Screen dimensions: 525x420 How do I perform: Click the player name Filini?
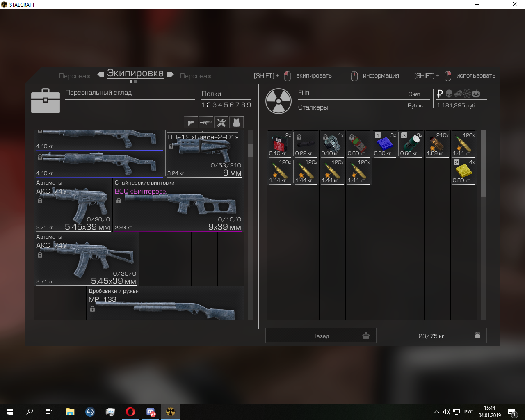tap(304, 92)
